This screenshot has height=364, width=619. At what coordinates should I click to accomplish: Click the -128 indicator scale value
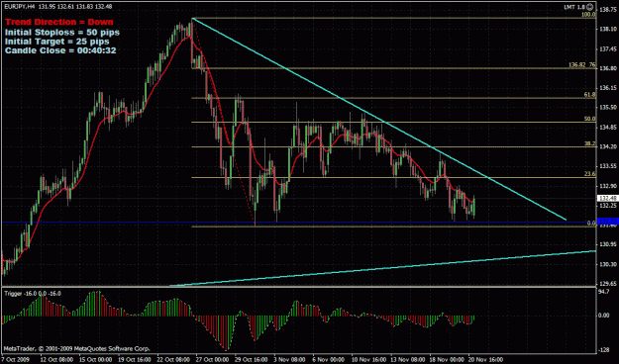(604, 350)
